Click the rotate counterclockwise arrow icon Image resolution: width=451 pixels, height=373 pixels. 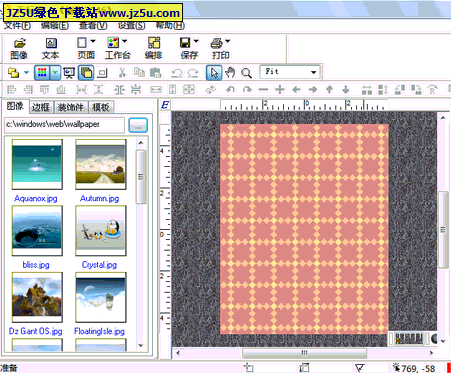coord(230,89)
